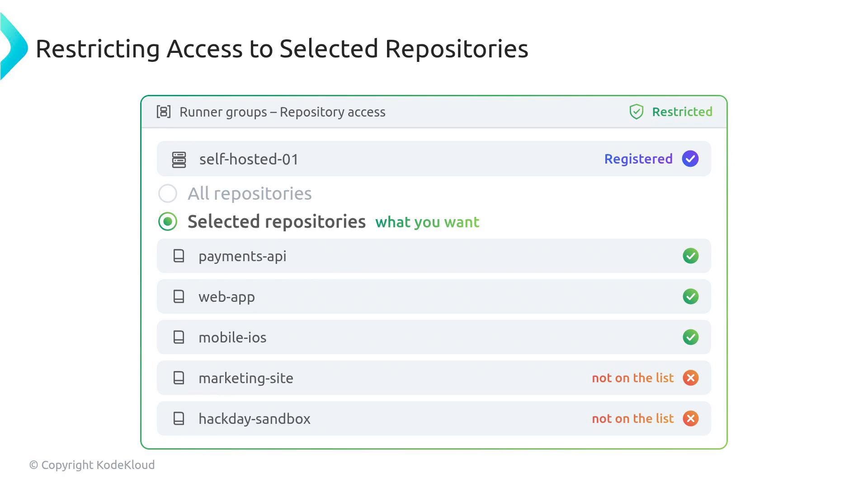Image resolution: width=868 pixels, height=488 pixels.
Task: Click the repository icon next to mobile-ios
Action: [x=179, y=337]
